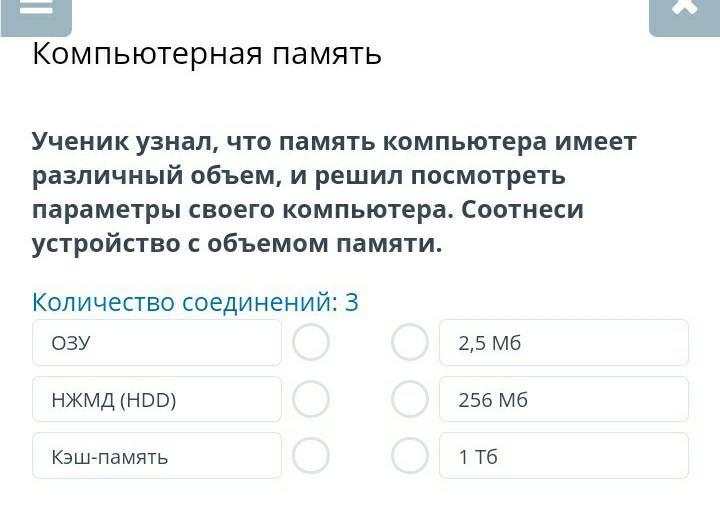720x517 pixels.
Task: Click the НЖМД (HDD) answer box
Action: pos(157,400)
